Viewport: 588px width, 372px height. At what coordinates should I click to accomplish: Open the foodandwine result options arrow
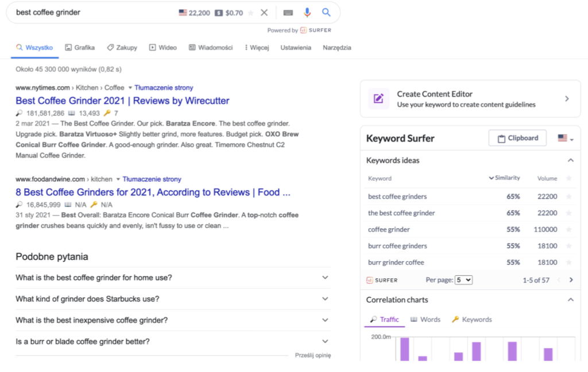[118, 179]
